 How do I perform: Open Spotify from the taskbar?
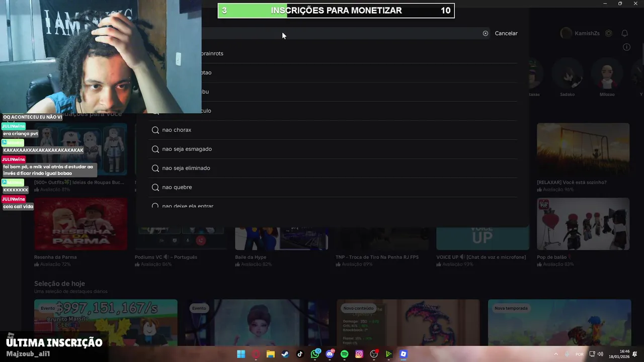tap(345, 354)
